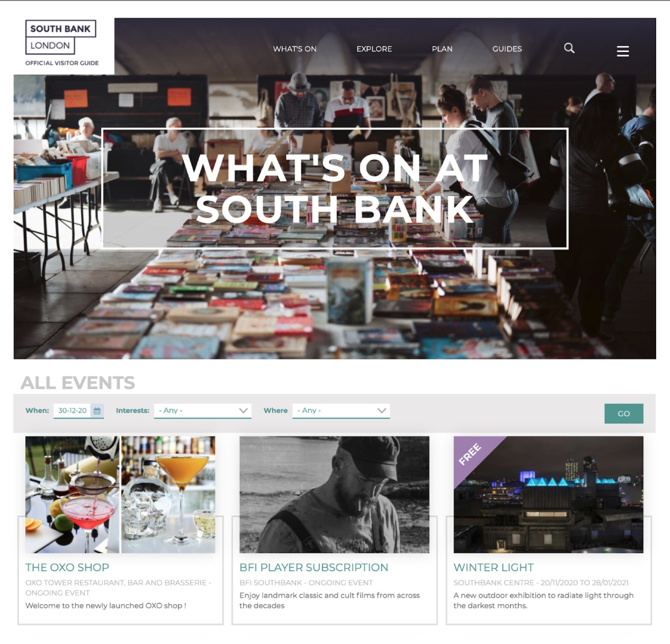Expand the Where dropdown

pyautogui.click(x=341, y=411)
